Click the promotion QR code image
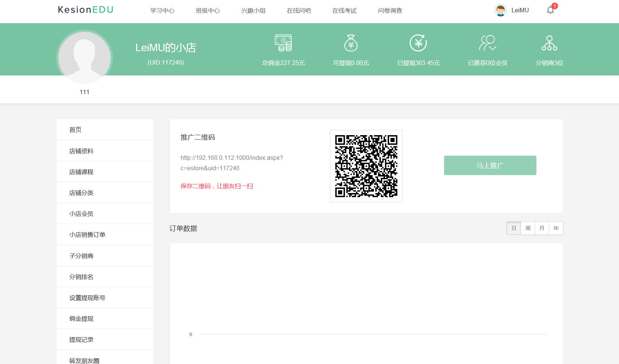This screenshot has width=619, height=364. pyautogui.click(x=366, y=166)
